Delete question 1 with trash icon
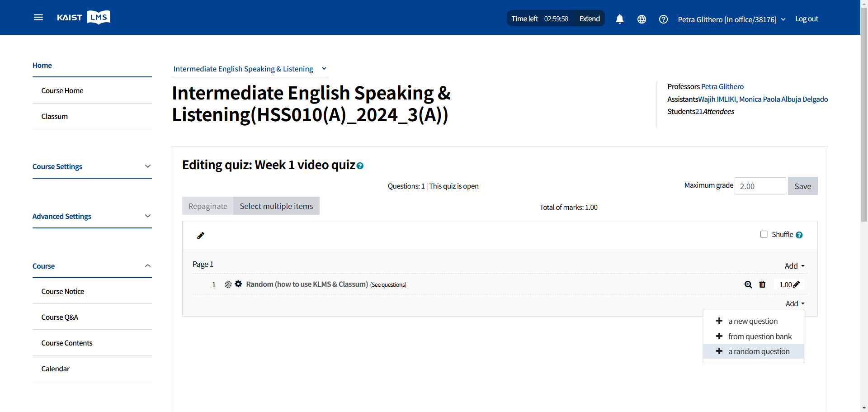The height and width of the screenshot is (412, 868). (762, 284)
